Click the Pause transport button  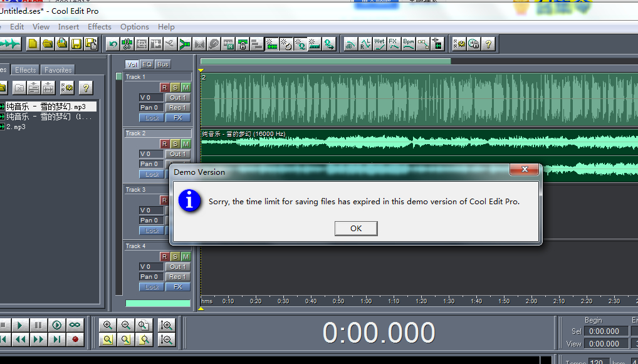click(38, 325)
